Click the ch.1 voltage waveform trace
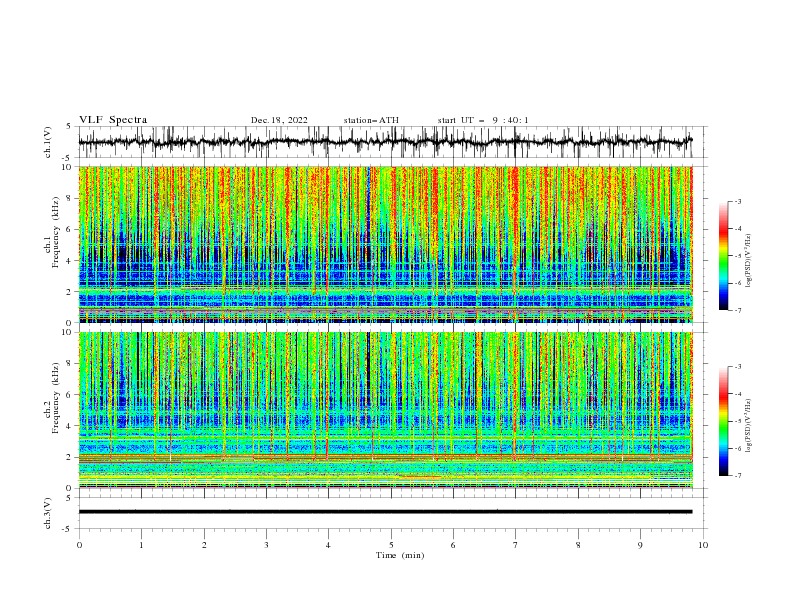The width and height of the screenshot is (792, 612). 385,142
